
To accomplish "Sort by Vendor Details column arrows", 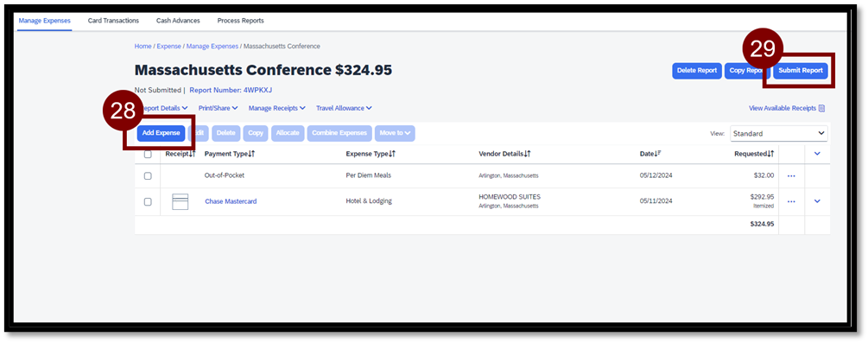I will [x=528, y=154].
